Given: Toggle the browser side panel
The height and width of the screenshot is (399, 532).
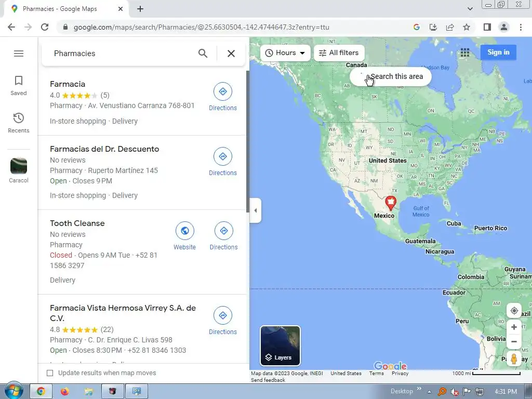Looking at the screenshot, I should coord(487,27).
